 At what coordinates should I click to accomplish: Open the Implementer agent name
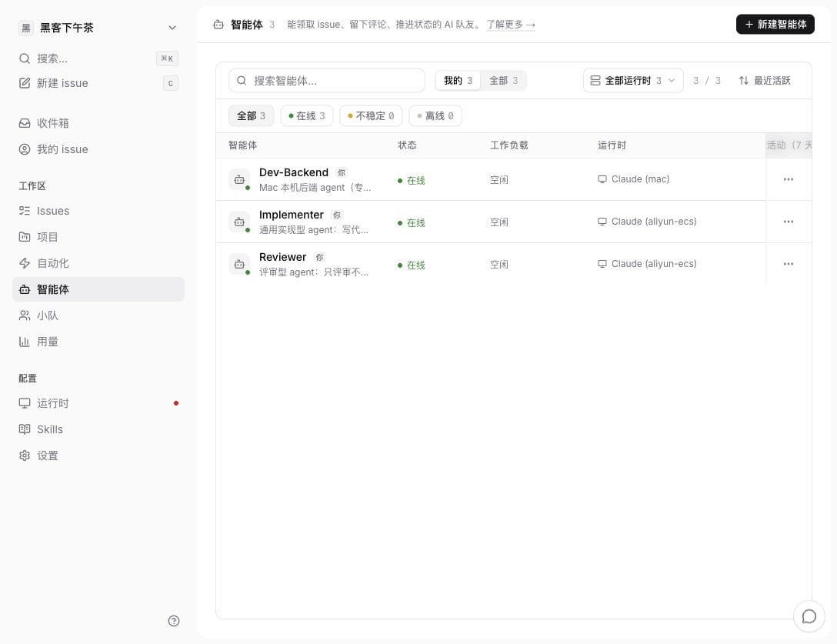click(291, 215)
